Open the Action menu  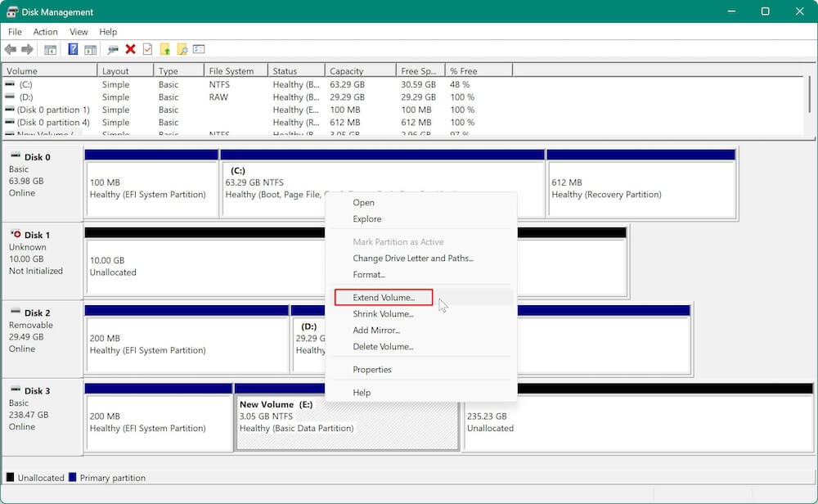(45, 32)
